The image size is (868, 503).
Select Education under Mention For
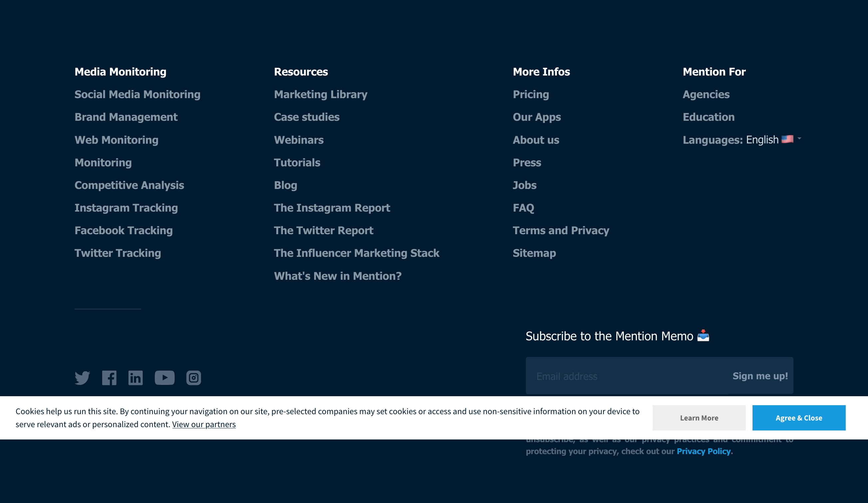(x=709, y=117)
